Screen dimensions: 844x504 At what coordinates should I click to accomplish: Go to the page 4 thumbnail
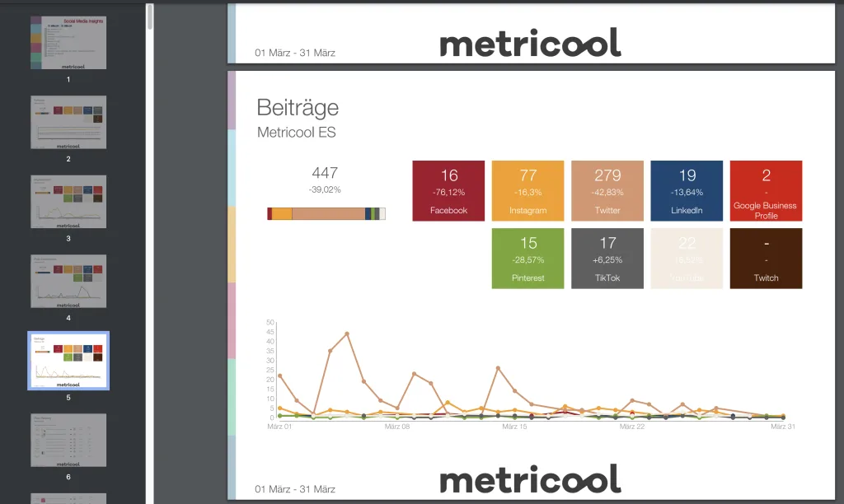(68, 282)
